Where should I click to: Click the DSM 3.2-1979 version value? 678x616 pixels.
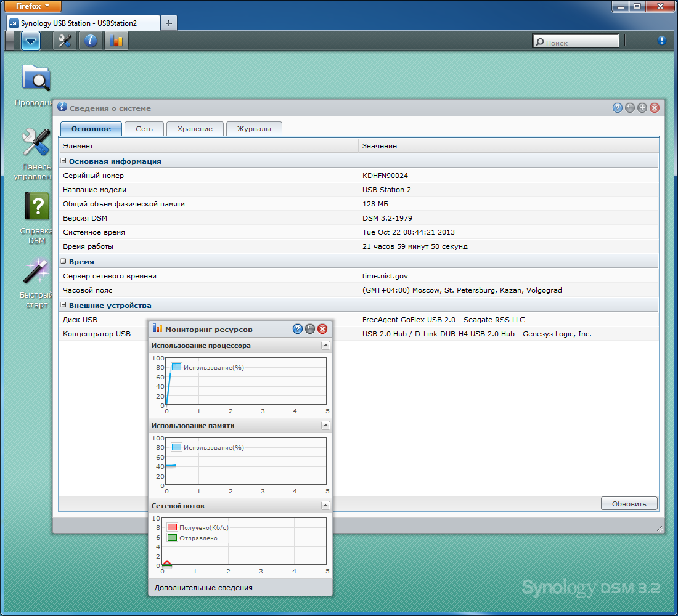[387, 218]
